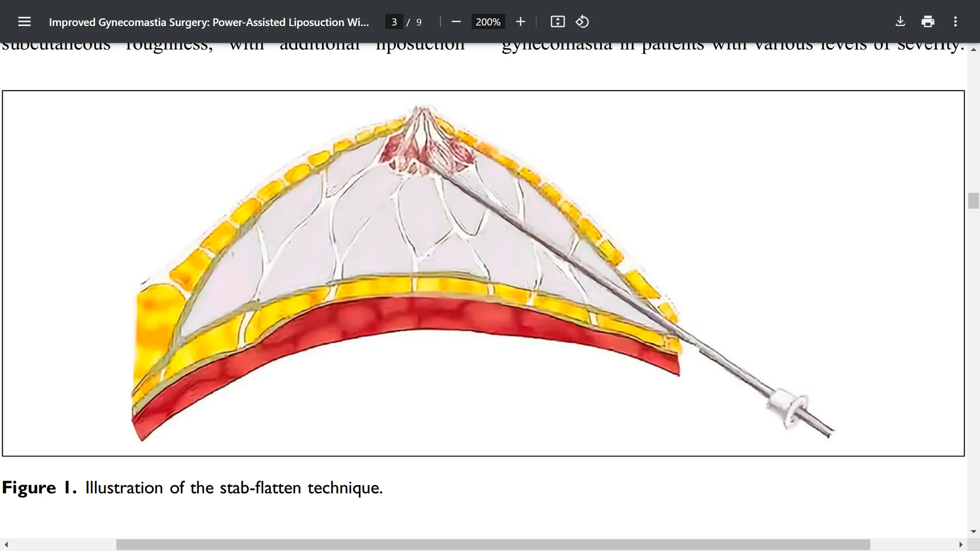Edit the 200% zoom level field
The height and width of the screenshot is (551, 980).
pos(488,22)
